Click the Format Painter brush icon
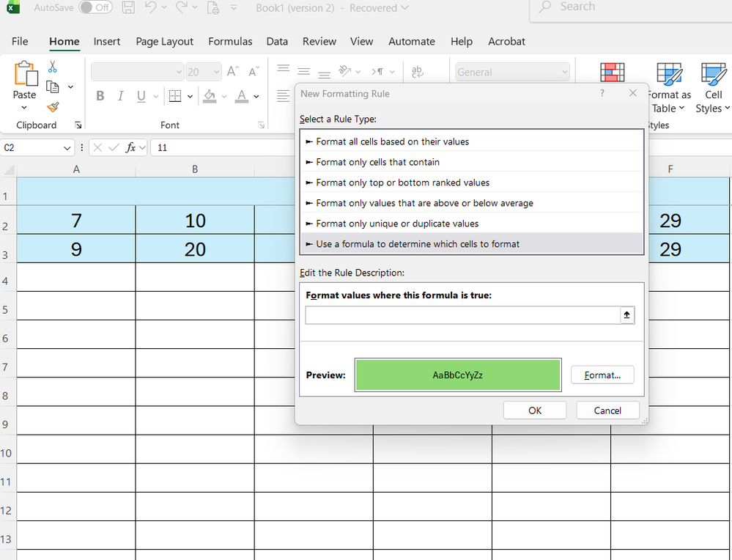 click(x=53, y=108)
